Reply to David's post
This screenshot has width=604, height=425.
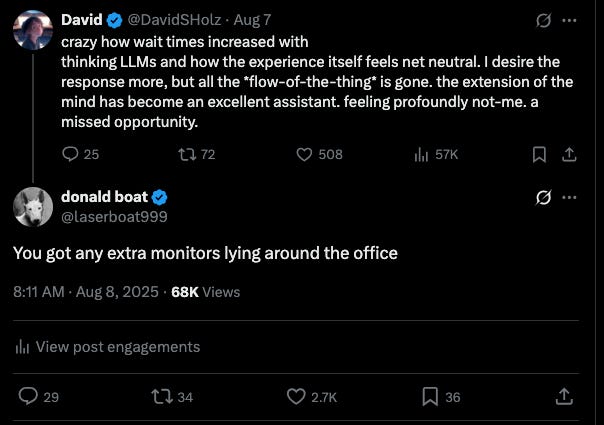70,154
